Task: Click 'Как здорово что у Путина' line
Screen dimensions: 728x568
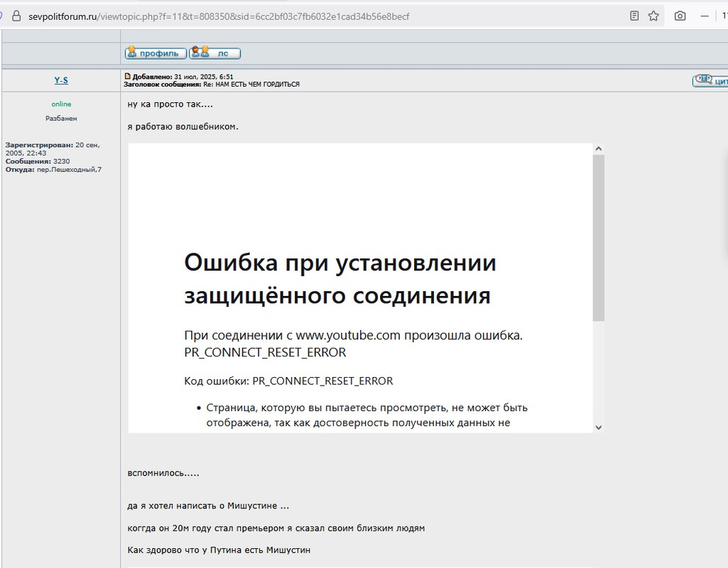Action: [x=219, y=550]
